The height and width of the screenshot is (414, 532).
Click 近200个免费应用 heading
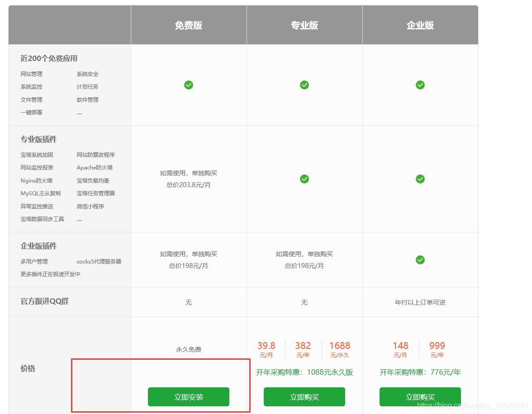49,58
